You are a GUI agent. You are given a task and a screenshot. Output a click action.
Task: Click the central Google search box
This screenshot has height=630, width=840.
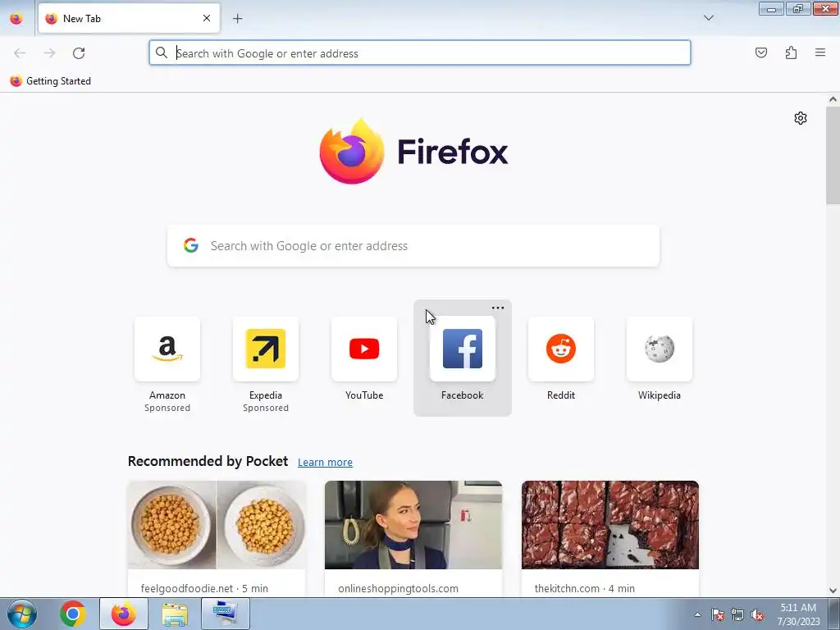coord(413,246)
